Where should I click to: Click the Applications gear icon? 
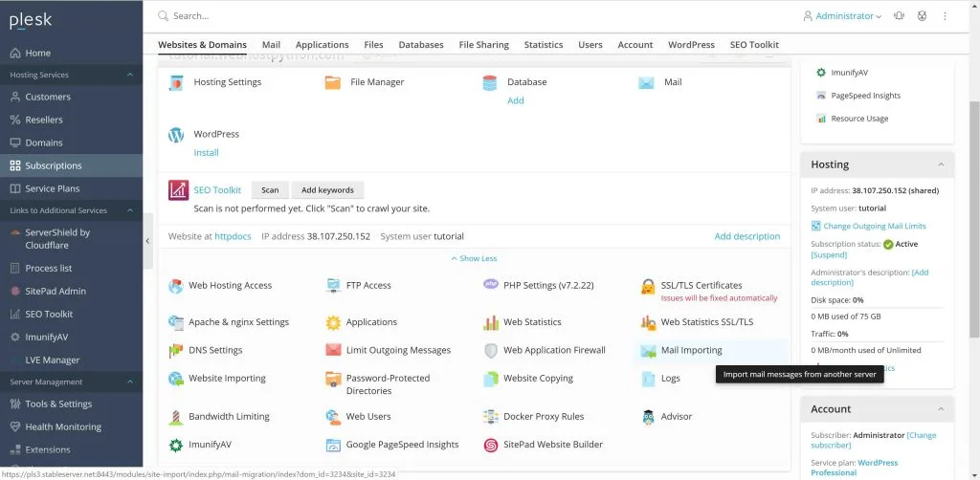point(333,322)
